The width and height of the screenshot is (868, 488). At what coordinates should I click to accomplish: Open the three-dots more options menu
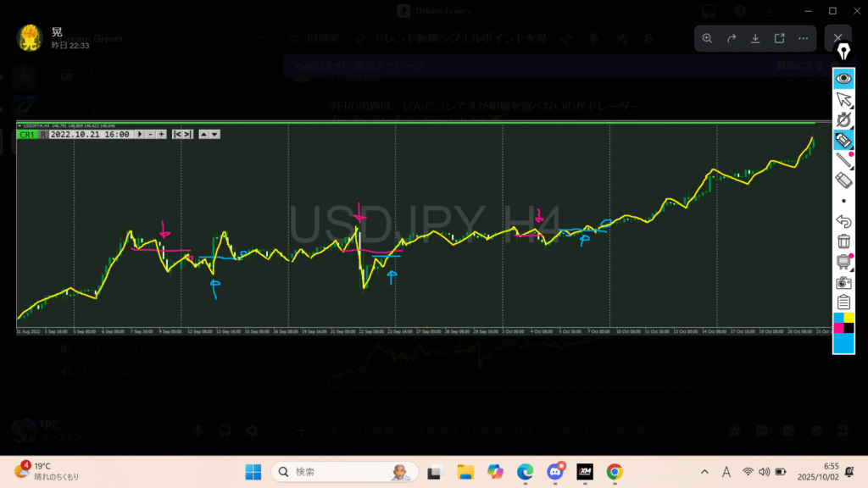pos(803,38)
